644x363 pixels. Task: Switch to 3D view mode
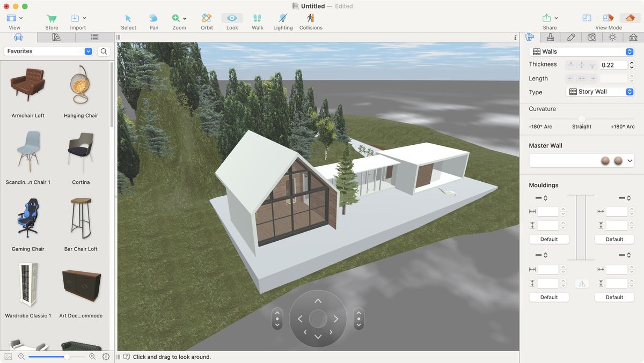(630, 18)
